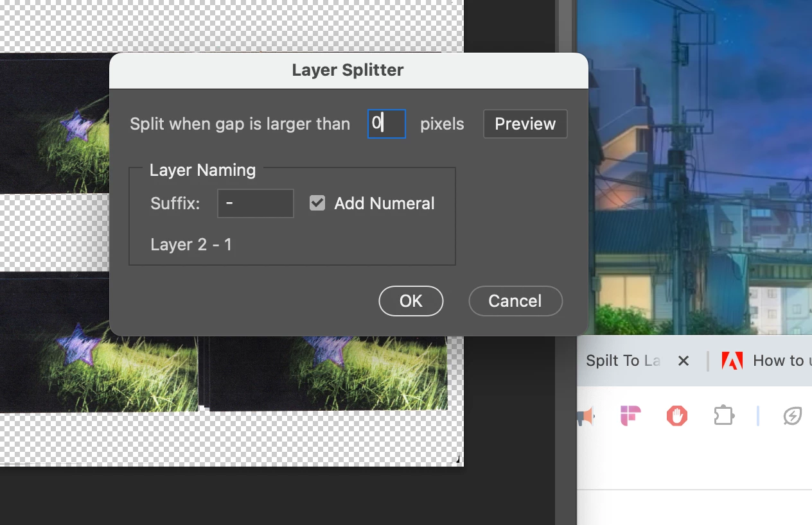The width and height of the screenshot is (812, 525).
Task: Confirm the dialog with OK
Action: (x=411, y=301)
